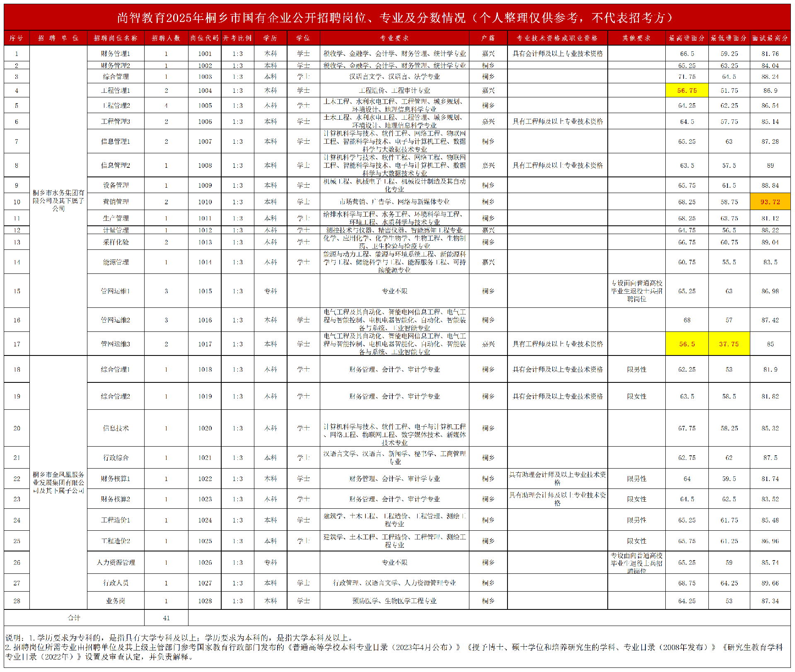Select the total headcount 41 cell
795x672 pixels.
click(x=166, y=618)
